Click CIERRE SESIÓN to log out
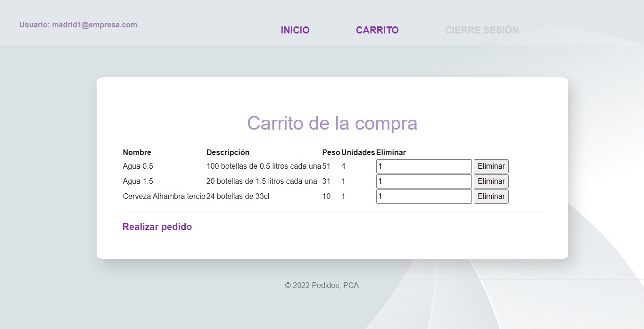Screen dimensions: 644x329 [x=482, y=30]
